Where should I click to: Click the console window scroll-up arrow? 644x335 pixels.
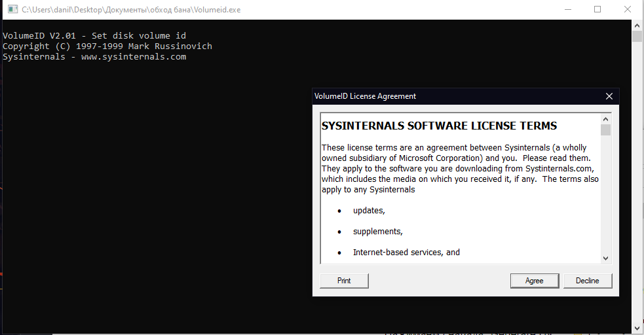coord(637,26)
